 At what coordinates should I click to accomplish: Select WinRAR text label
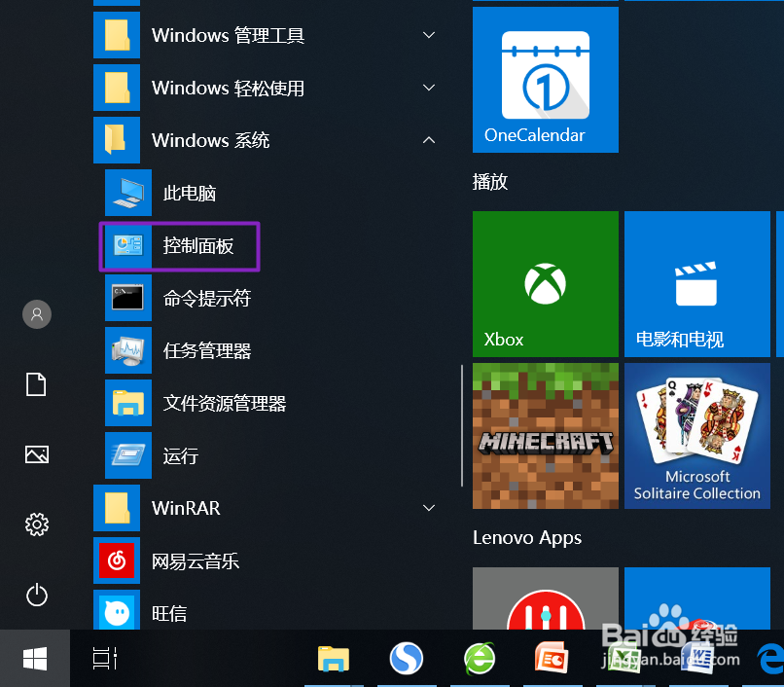click(x=186, y=508)
